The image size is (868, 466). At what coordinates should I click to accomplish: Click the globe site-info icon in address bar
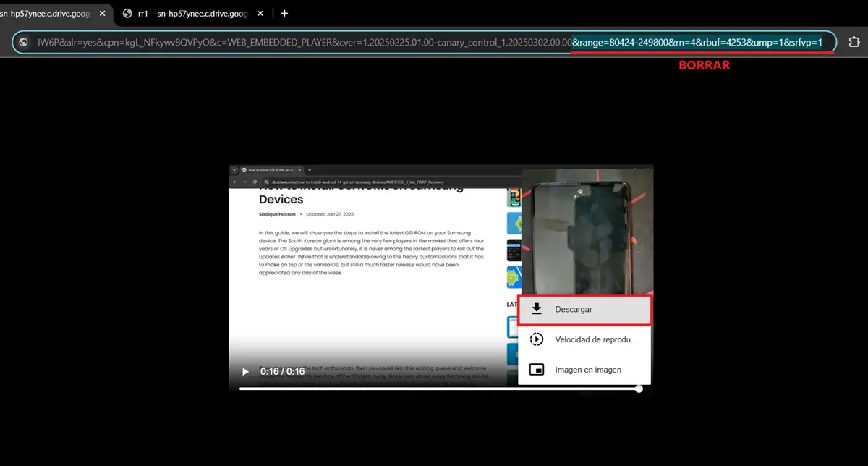pos(24,43)
